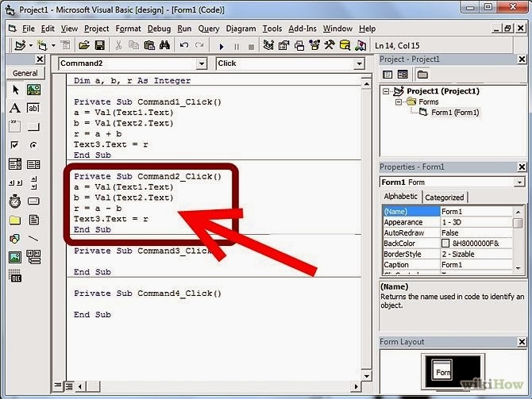Screen dimensions: 532x399
Task: Select the OLE control tool
Action: click(x=15, y=275)
